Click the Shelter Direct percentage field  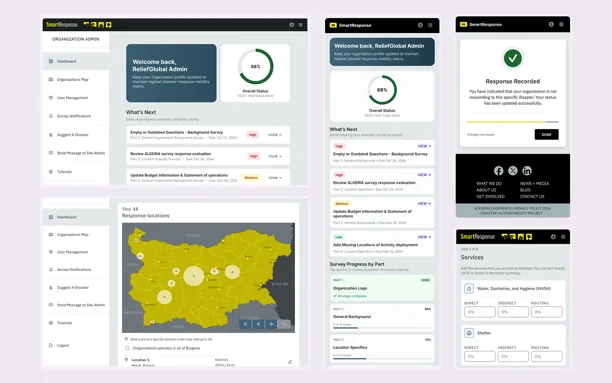[480, 356]
